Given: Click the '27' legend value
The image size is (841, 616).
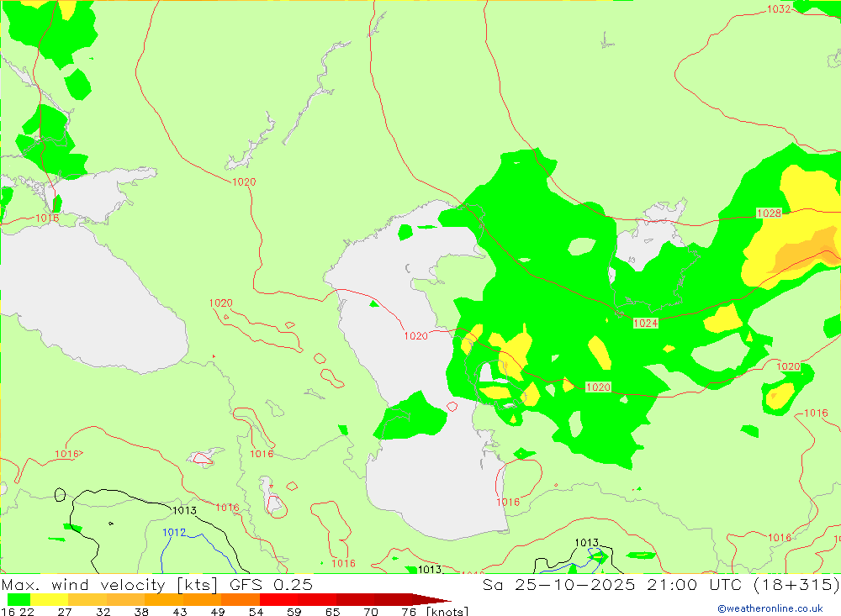Looking at the screenshot, I should click(65, 611).
